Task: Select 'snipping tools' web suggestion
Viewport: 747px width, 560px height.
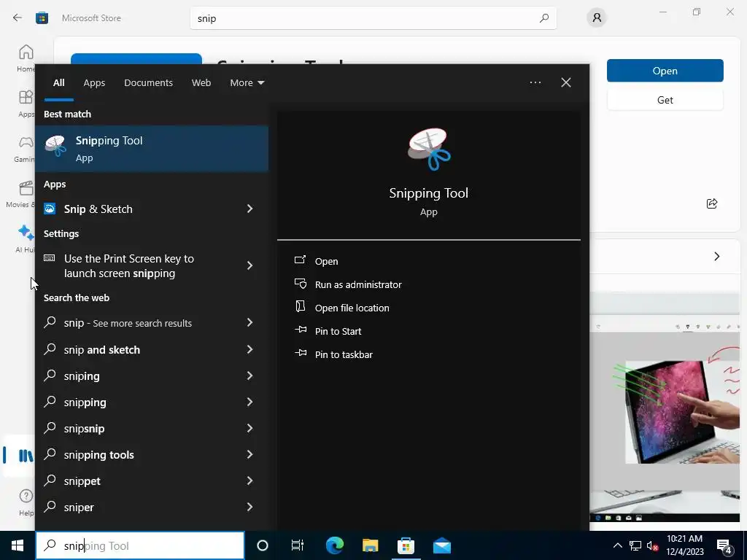Action: coord(98,455)
